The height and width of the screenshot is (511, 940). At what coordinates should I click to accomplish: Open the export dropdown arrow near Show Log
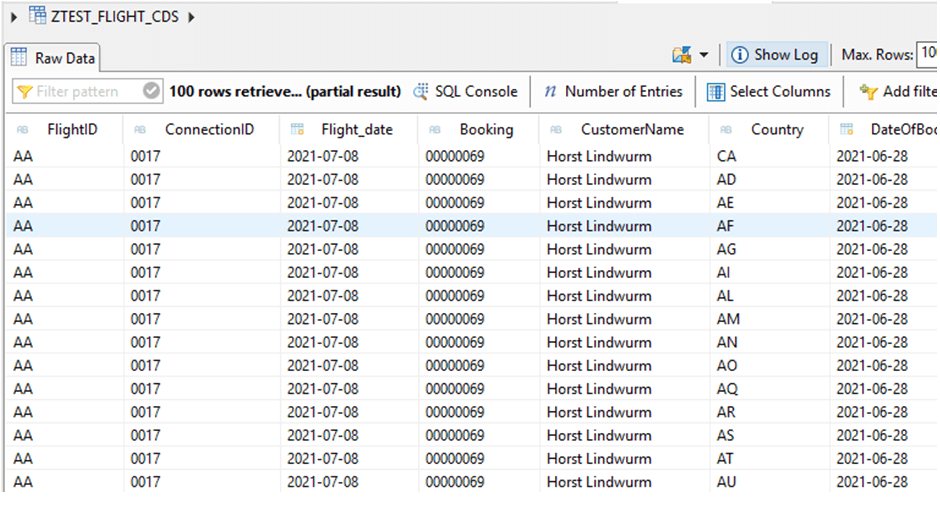704,55
